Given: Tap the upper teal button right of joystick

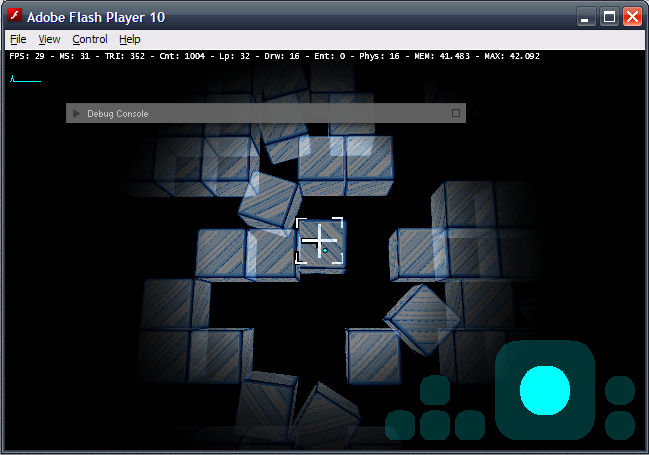Looking at the screenshot, I should point(620,390).
